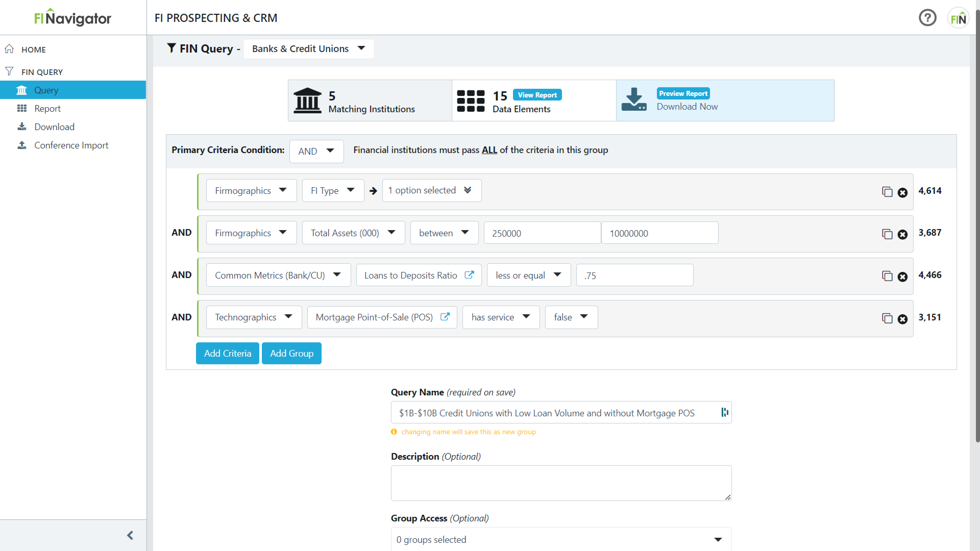Open Conference Import from the sidebar
This screenshot has width=980, height=551.
tap(71, 145)
